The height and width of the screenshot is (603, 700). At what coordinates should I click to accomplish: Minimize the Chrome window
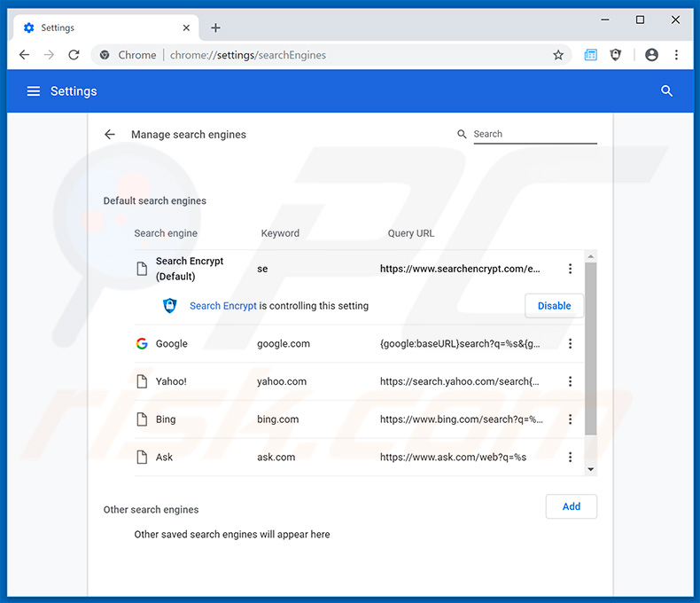[x=605, y=20]
